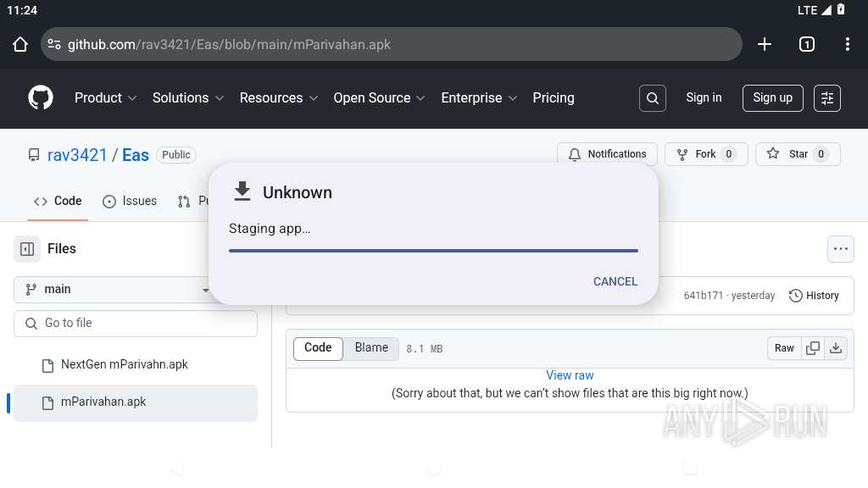
Task: Expand the Resources menu
Action: (278, 98)
